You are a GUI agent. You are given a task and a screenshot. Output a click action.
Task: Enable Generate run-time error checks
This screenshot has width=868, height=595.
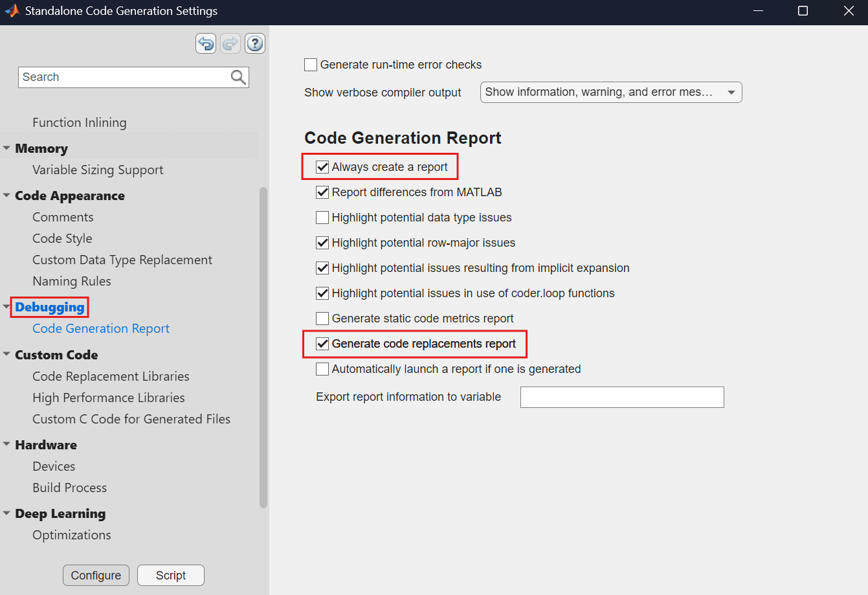311,65
